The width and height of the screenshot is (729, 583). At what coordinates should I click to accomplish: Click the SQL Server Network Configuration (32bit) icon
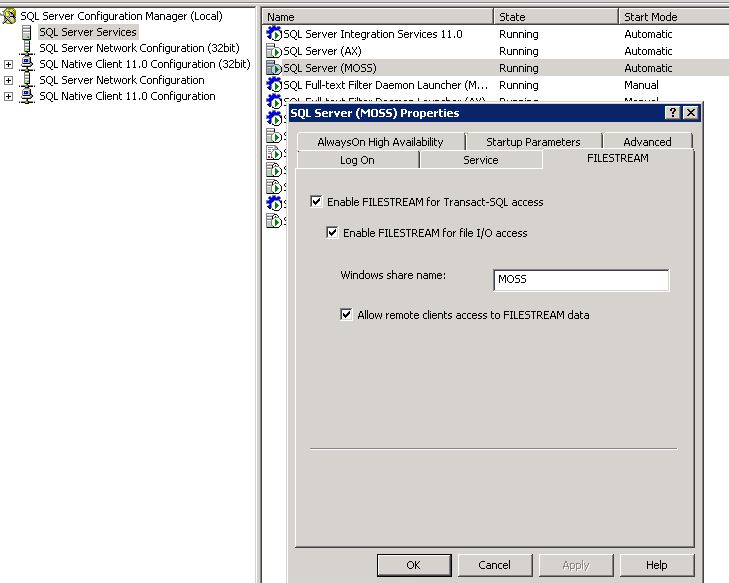[27, 48]
